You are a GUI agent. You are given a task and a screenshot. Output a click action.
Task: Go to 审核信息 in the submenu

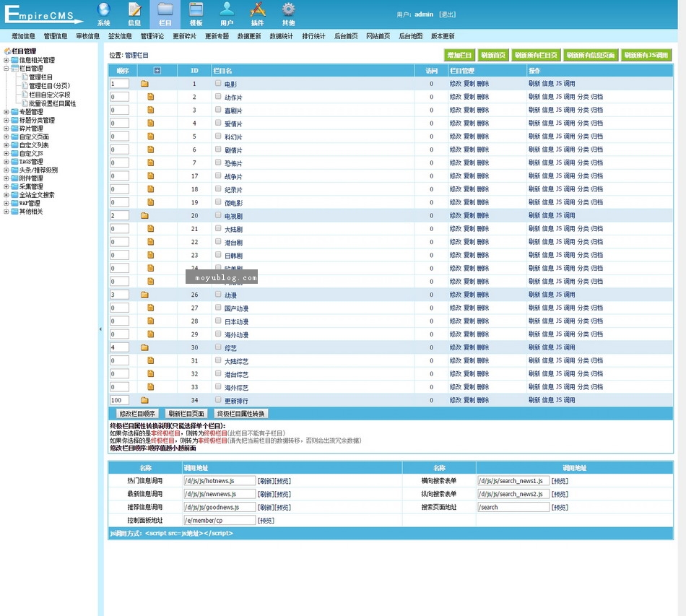88,36
